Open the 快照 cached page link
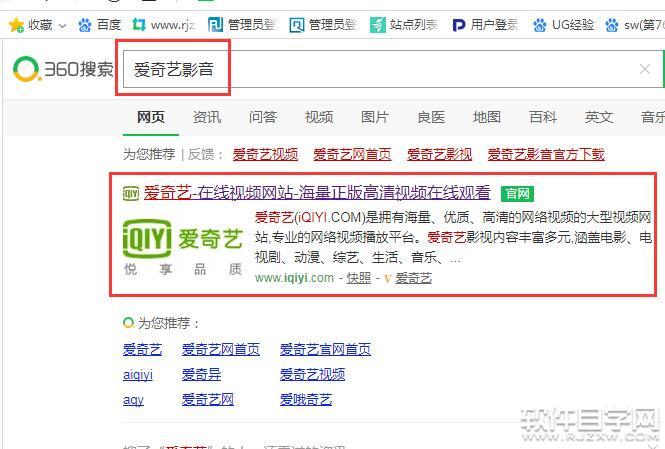The image size is (665, 449). click(359, 278)
